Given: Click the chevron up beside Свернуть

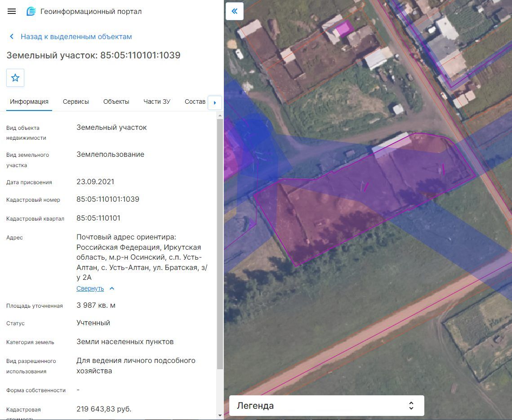Looking at the screenshot, I should pyautogui.click(x=112, y=288).
